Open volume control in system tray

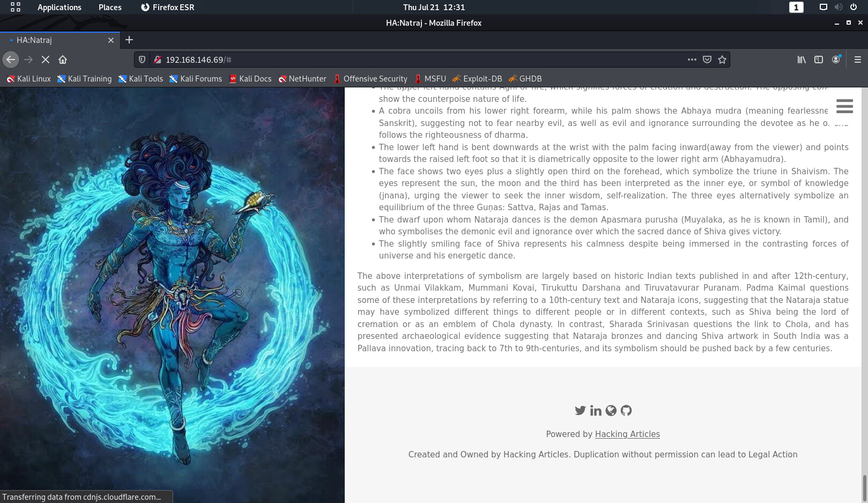839,7
